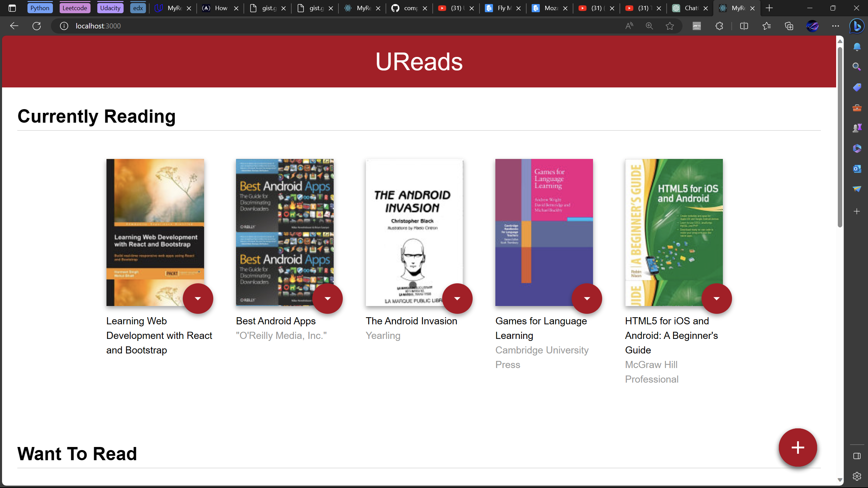Start Read aloud for the page
Viewport: 868px width, 488px height.
pyautogui.click(x=629, y=26)
